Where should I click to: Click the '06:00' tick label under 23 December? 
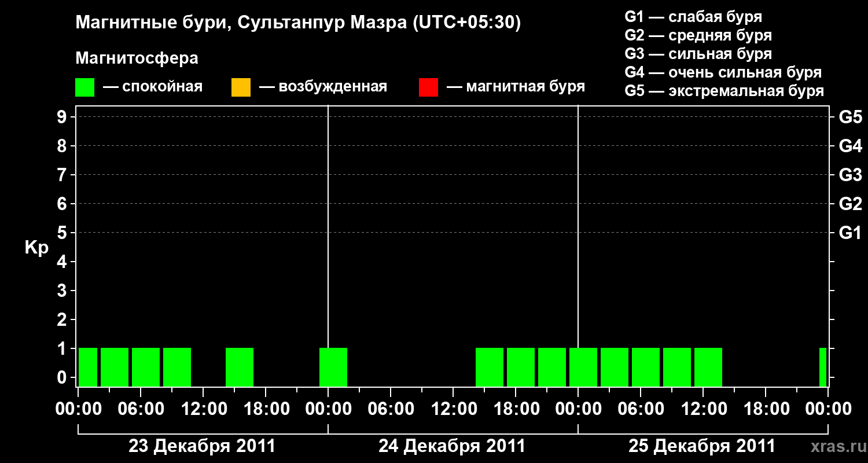click(x=141, y=409)
